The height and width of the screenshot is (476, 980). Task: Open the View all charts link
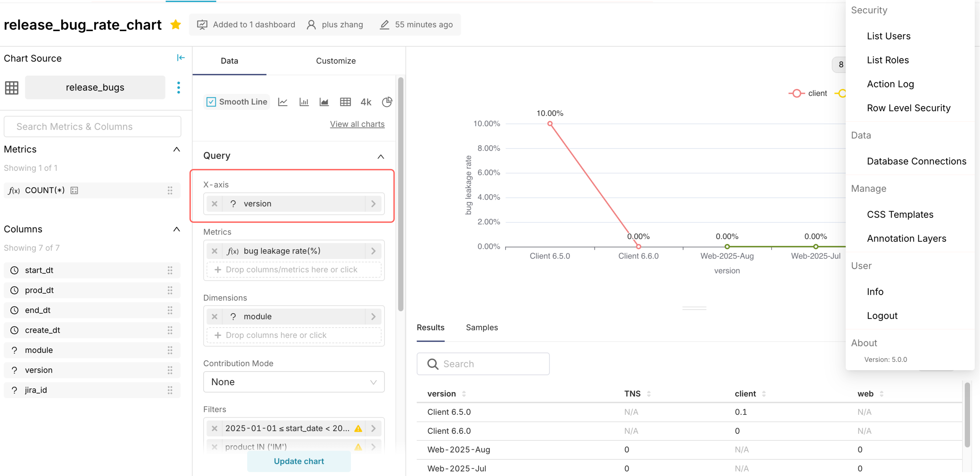(x=357, y=124)
